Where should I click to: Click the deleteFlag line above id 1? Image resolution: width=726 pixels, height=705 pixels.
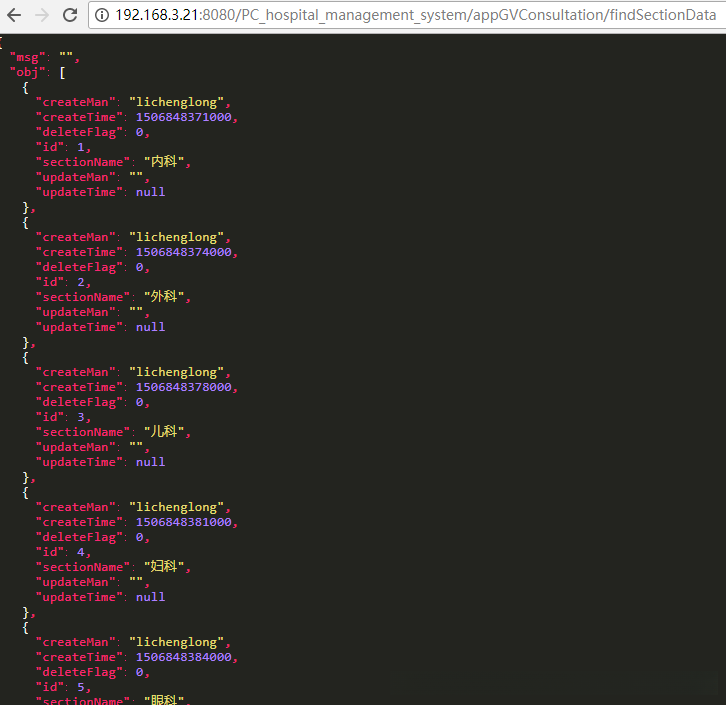(x=93, y=132)
